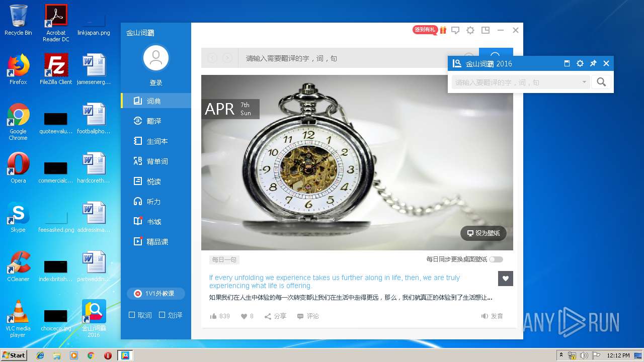
Task: Click 设为壁纸 set as wallpaper button
Action: tap(484, 233)
